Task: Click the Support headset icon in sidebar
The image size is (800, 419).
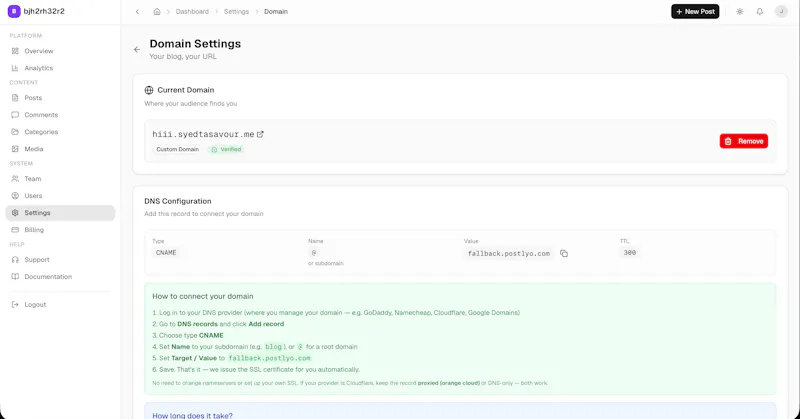Action: [15, 259]
